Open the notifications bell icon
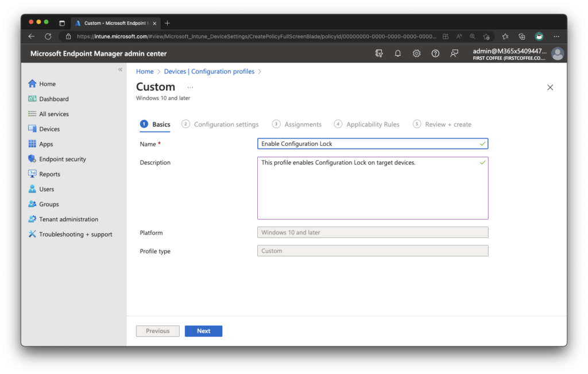The height and width of the screenshot is (374, 588). coord(398,53)
